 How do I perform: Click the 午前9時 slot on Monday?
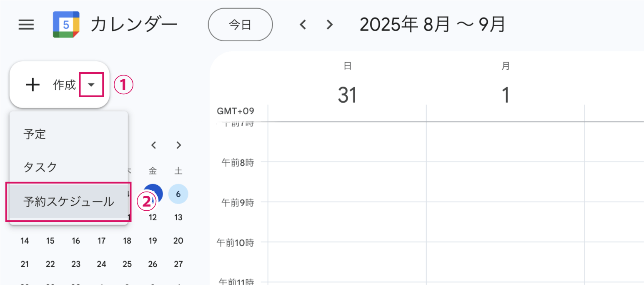point(505,222)
